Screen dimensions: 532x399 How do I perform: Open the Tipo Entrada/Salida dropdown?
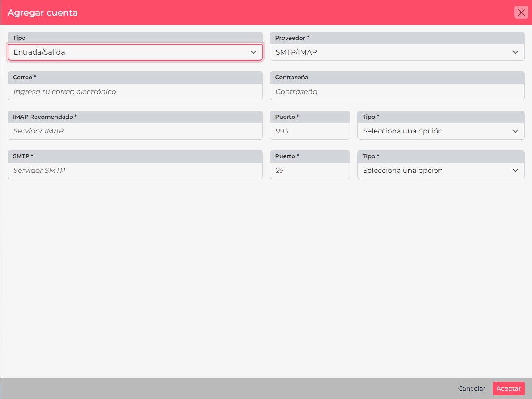(x=135, y=52)
